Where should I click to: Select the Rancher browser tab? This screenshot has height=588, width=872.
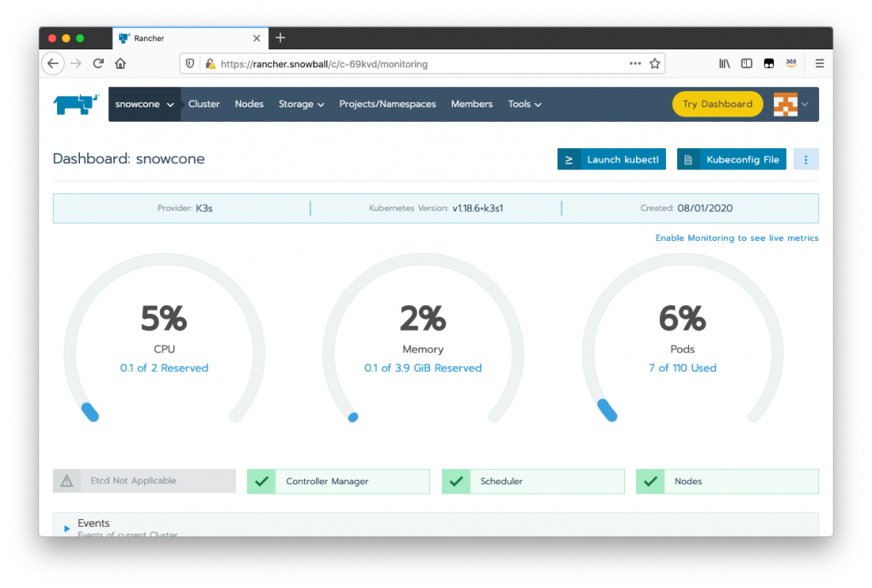pos(190,38)
